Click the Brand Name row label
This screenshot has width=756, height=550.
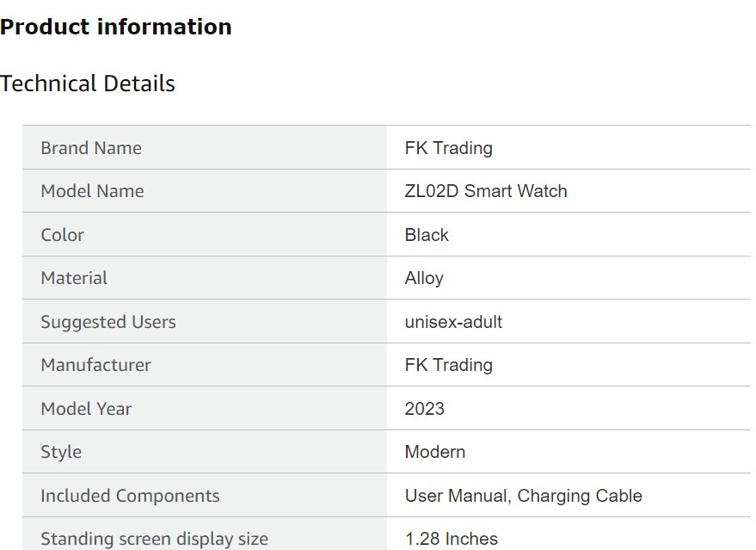(91, 148)
